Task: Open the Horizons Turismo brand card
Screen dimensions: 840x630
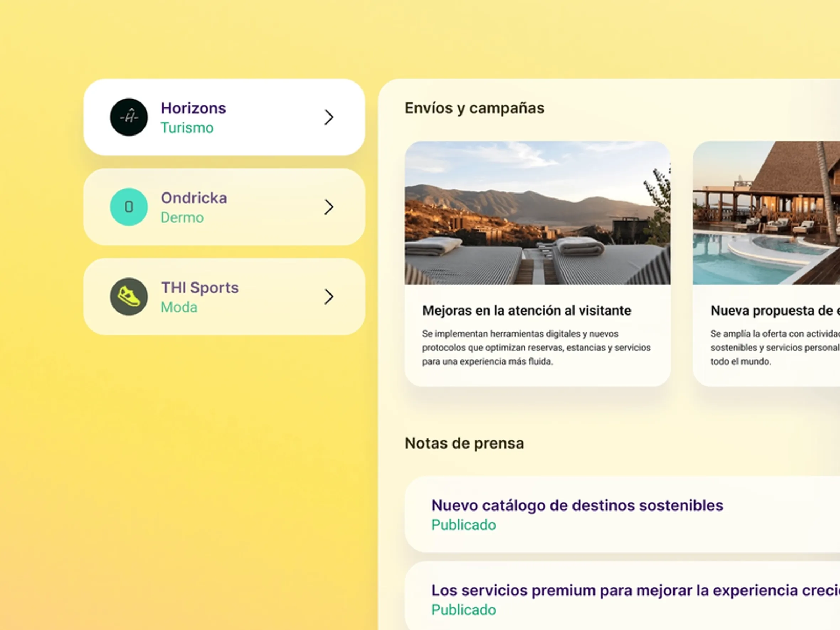Action: (224, 117)
